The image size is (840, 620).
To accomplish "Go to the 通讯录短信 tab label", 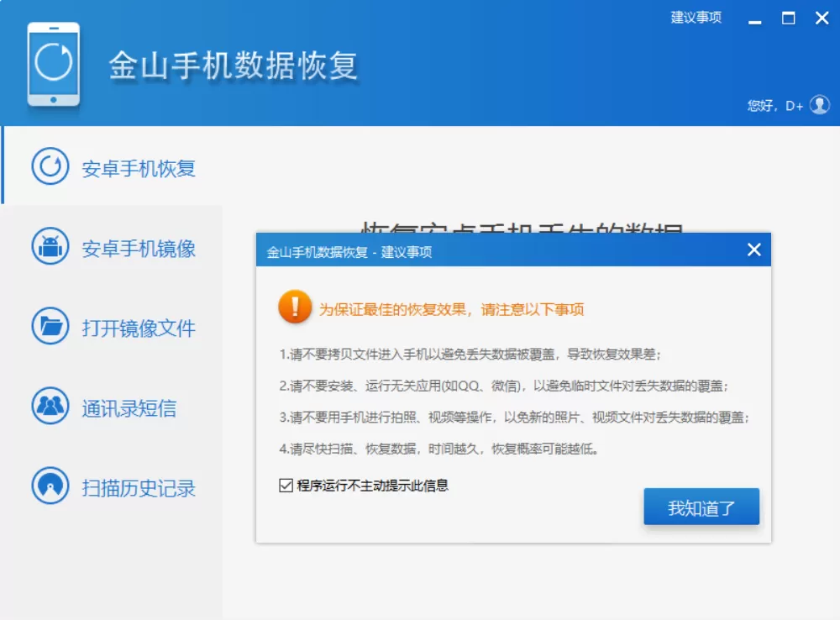I will (x=129, y=408).
